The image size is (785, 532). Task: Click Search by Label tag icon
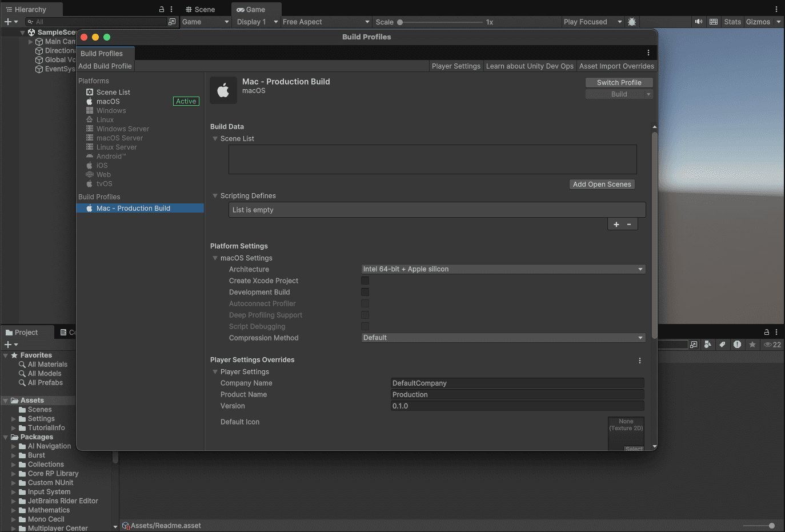pyautogui.click(x=722, y=345)
